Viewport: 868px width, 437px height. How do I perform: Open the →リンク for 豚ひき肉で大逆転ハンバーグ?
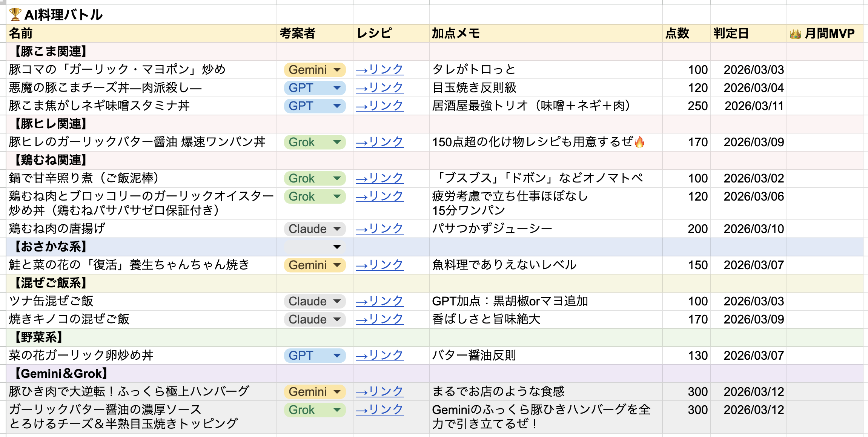point(379,392)
